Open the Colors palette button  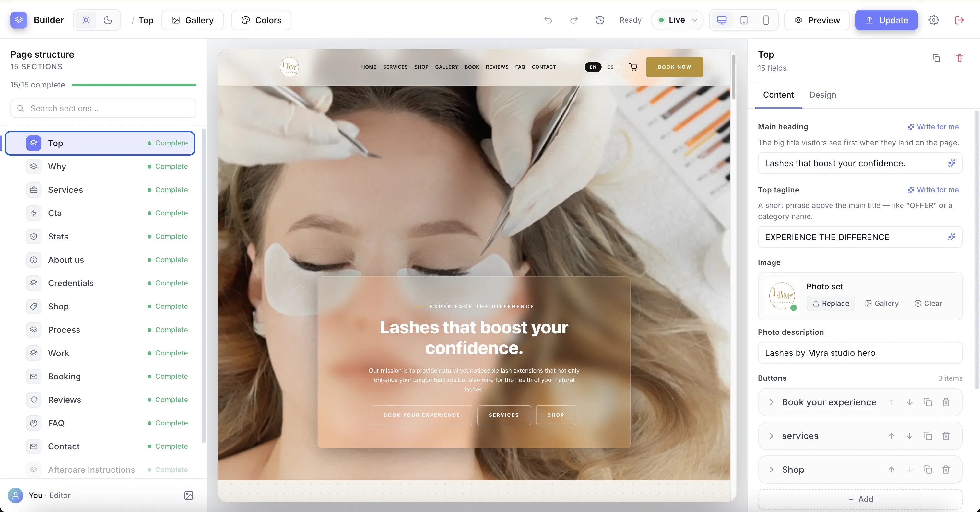tap(261, 20)
